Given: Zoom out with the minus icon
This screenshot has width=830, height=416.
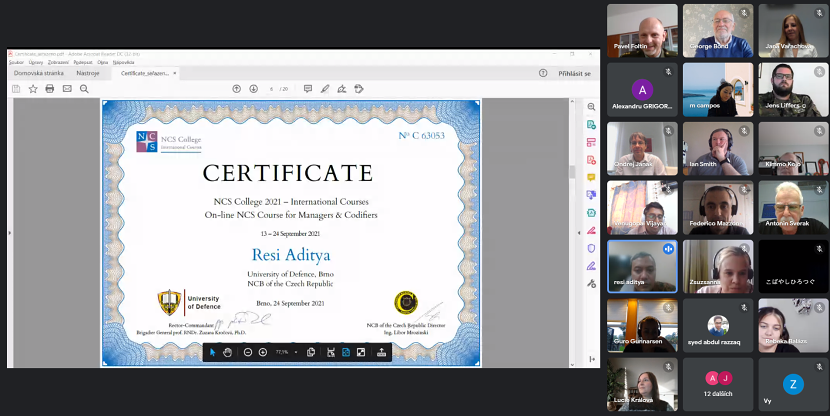Looking at the screenshot, I should click(x=248, y=352).
